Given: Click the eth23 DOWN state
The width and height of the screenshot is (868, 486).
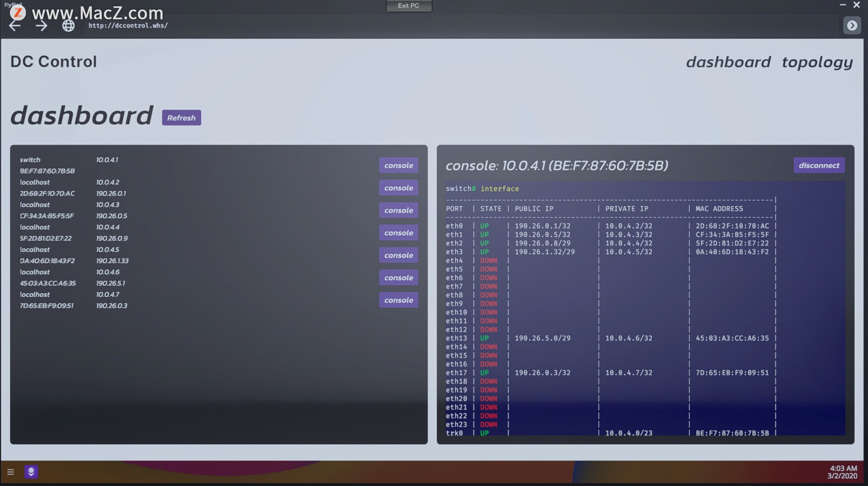Looking at the screenshot, I should click(x=488, y=424).
